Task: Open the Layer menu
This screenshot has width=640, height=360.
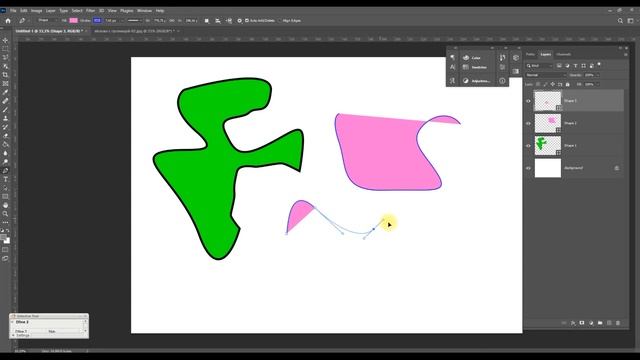Action: coord(51,11)
